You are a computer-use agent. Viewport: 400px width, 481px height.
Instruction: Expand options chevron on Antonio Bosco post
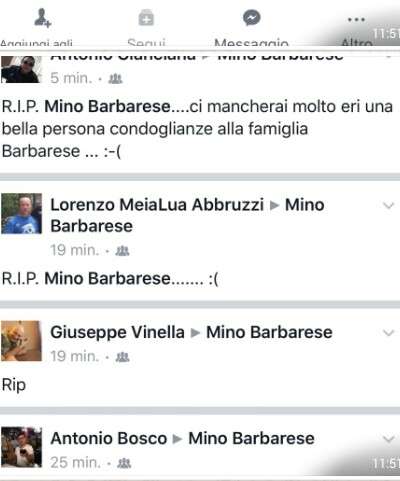click(x=389, y=439)
